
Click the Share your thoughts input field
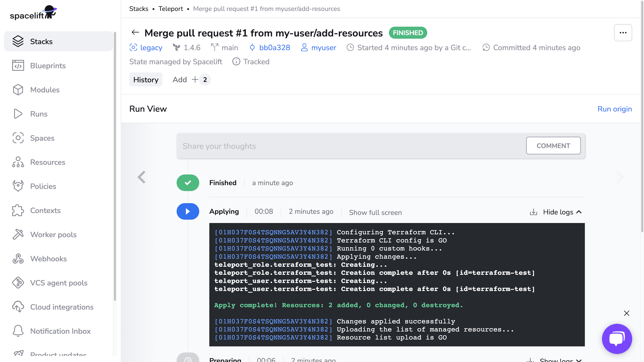(351, 146)
